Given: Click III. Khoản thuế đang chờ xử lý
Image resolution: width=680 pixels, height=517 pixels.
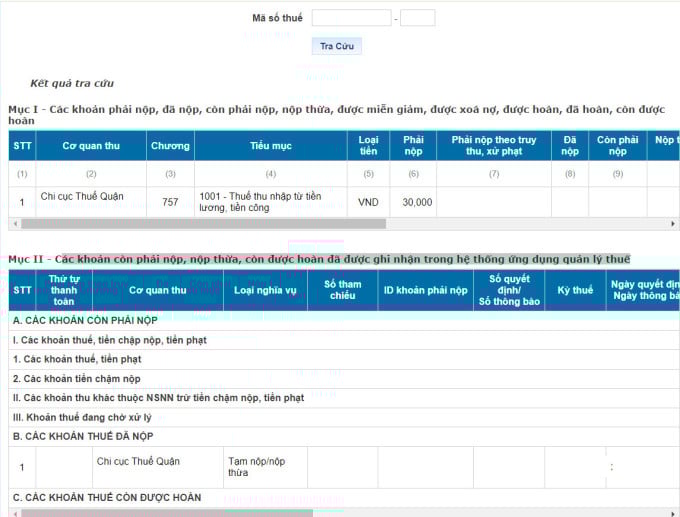Looking at the screenshot, I should click(x=82, y=417).
